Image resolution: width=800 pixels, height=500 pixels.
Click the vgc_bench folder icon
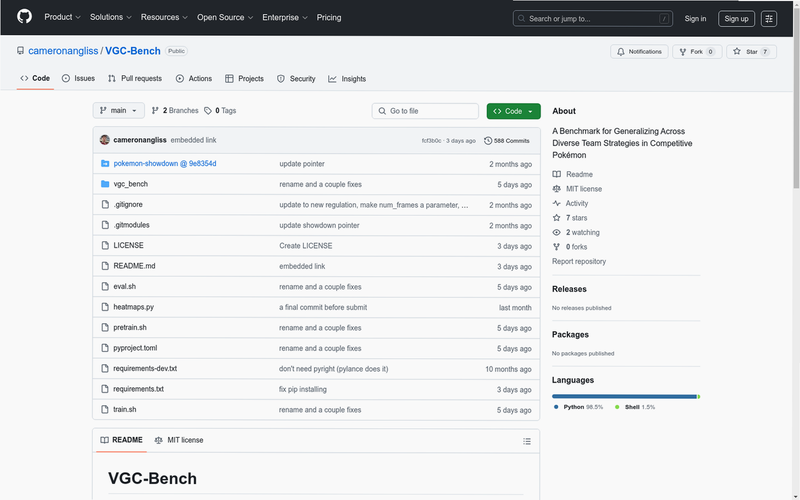point(105,184)
